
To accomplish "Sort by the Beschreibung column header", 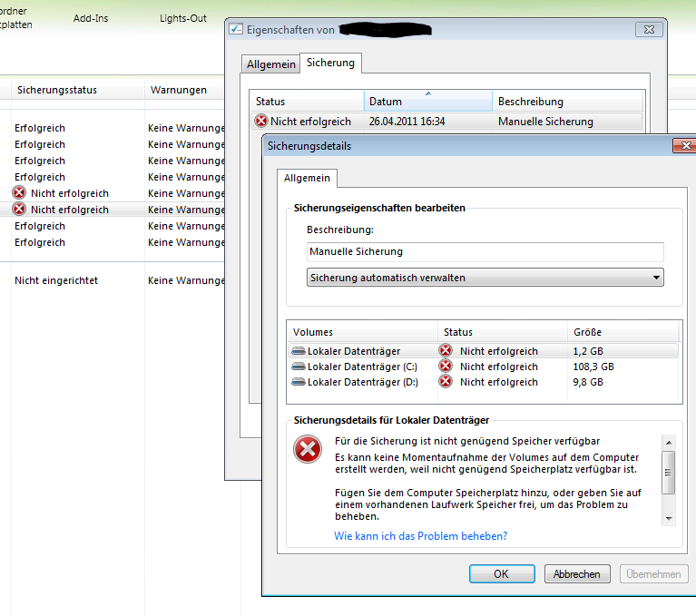I will tap(568, 102).
